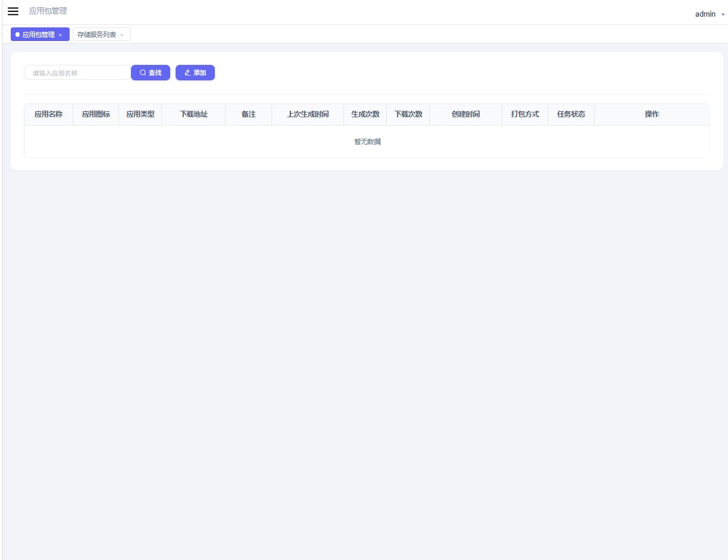Focus the 请输入应用名称 search field
Image resolution: width=728 pixels, height=560 pixels.
[x=77, y=73]
